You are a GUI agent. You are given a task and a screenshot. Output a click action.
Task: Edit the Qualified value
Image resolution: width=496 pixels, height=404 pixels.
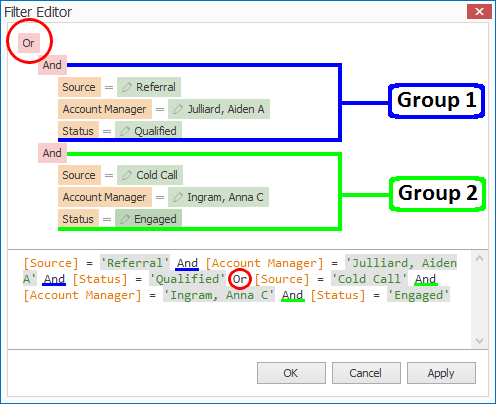tap(148, 130)
